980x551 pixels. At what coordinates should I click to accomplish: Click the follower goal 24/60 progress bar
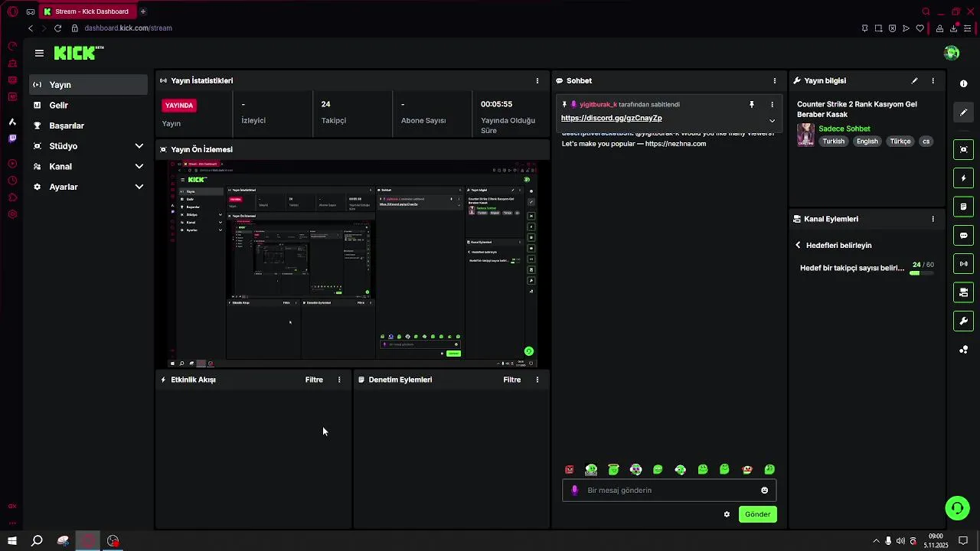tap(923, 272)
